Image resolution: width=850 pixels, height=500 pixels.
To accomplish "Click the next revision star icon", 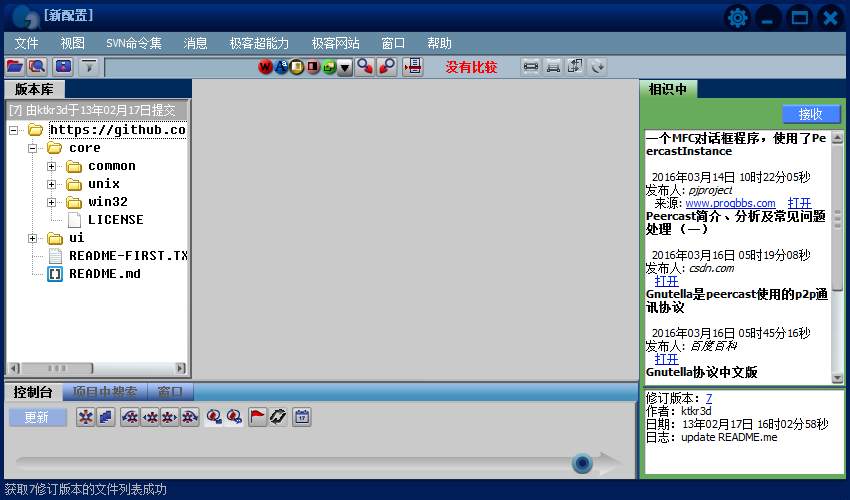I will coord(170,417).
